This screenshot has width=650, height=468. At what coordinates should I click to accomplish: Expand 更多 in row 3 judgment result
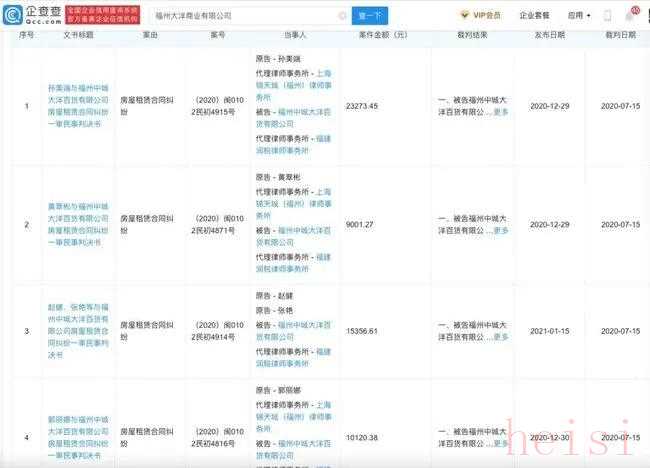501,337
